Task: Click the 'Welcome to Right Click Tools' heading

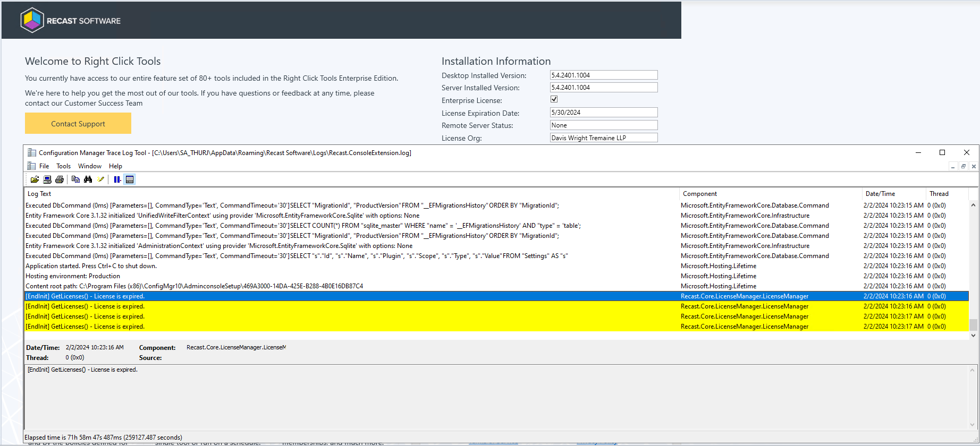Action: pyautogui.click(x=92, y=61)
